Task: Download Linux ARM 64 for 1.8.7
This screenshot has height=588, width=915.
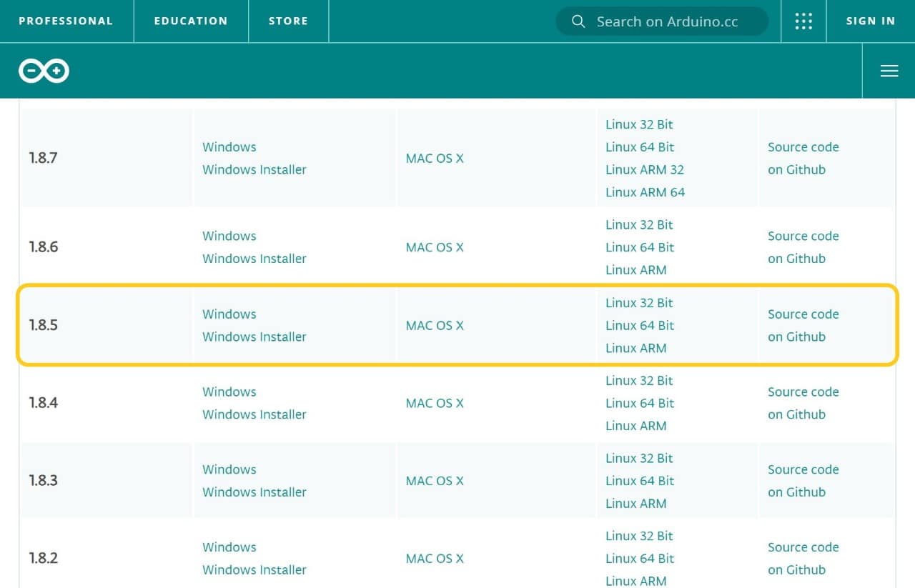Action: [645, 192]
